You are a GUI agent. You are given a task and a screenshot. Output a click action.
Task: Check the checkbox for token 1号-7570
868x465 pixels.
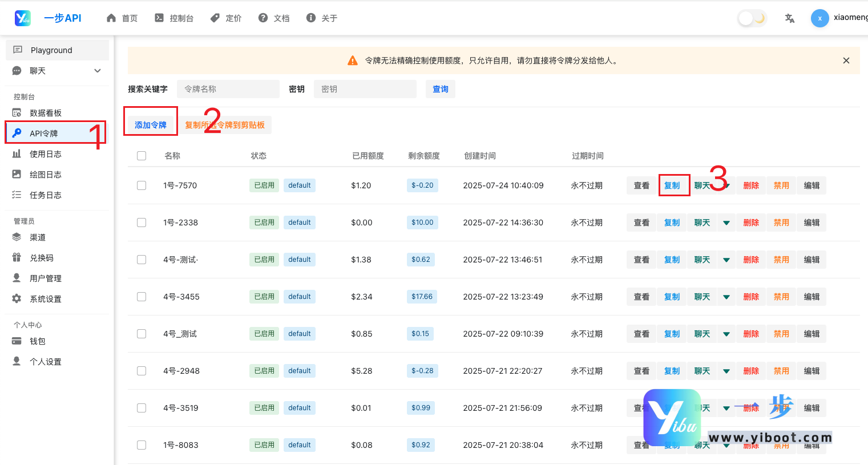[x=141, y=185]
